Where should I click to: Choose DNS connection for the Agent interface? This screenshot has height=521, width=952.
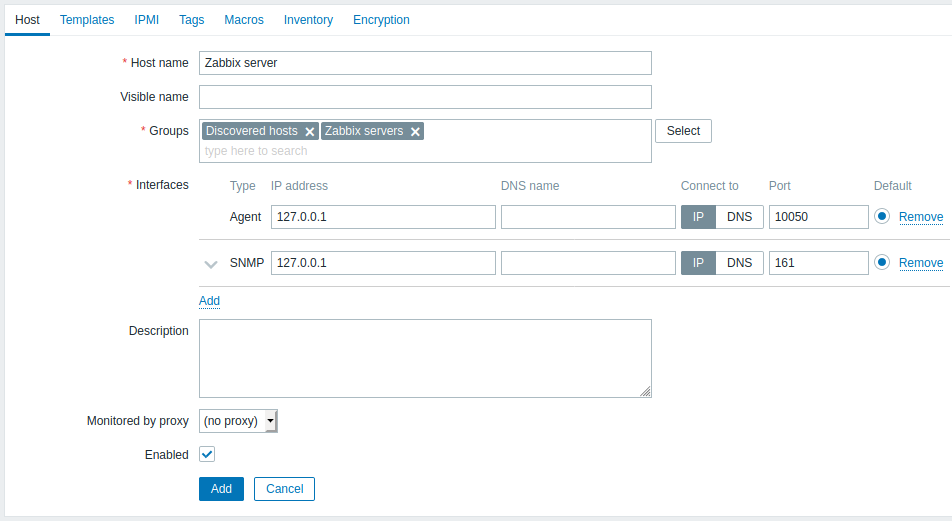(740, 217)
